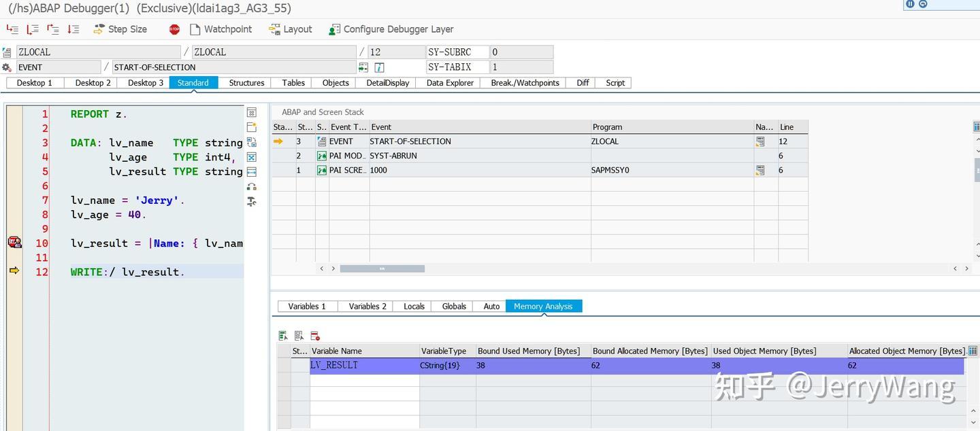Click the tool services (wrench) icon beside editor
The width and height of the screenshot is (980, 431).
tap(252, 202)
